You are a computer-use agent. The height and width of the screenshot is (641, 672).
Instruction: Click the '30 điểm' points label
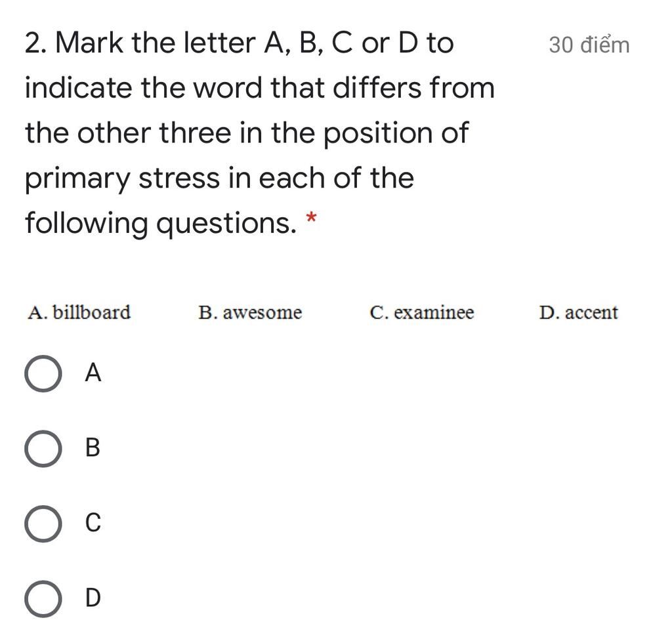(x=589, y=45)
